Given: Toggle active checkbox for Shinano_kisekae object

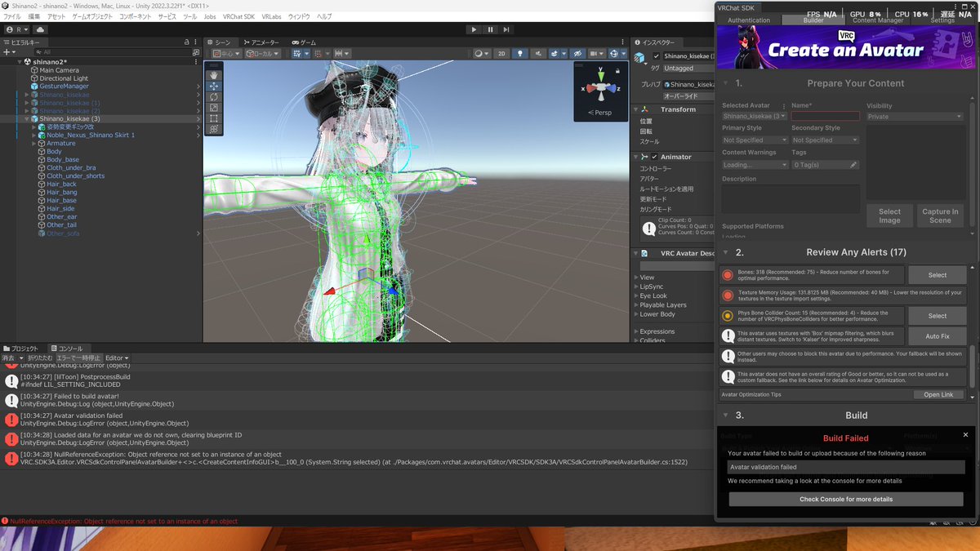Looking at the screenshot, I should tap(656, 56).
